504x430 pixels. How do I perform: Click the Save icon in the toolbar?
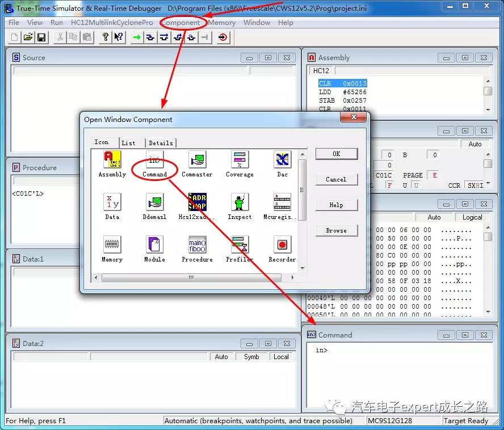41,37
